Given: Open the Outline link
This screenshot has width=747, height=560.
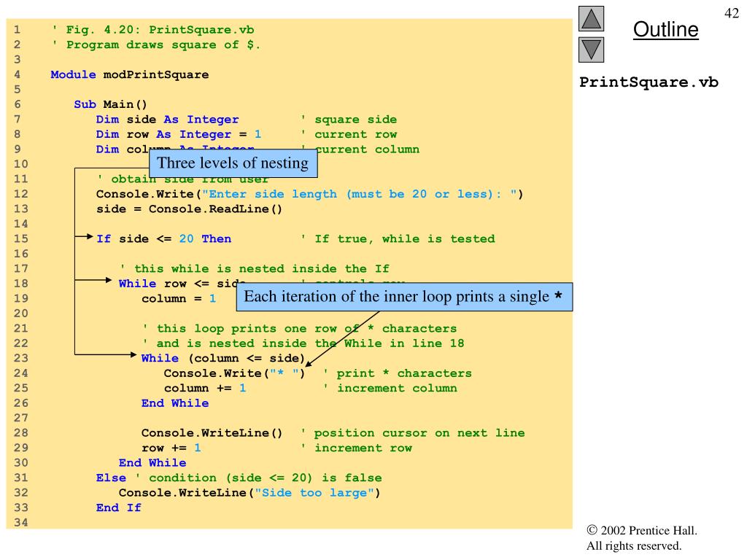Looking at the screenshot, I should [x=665, y=29].
